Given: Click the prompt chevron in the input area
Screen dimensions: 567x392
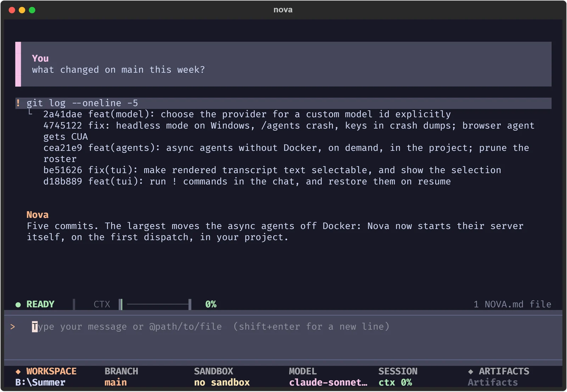Looking at the screenshot, I should [x=13, y=327].
